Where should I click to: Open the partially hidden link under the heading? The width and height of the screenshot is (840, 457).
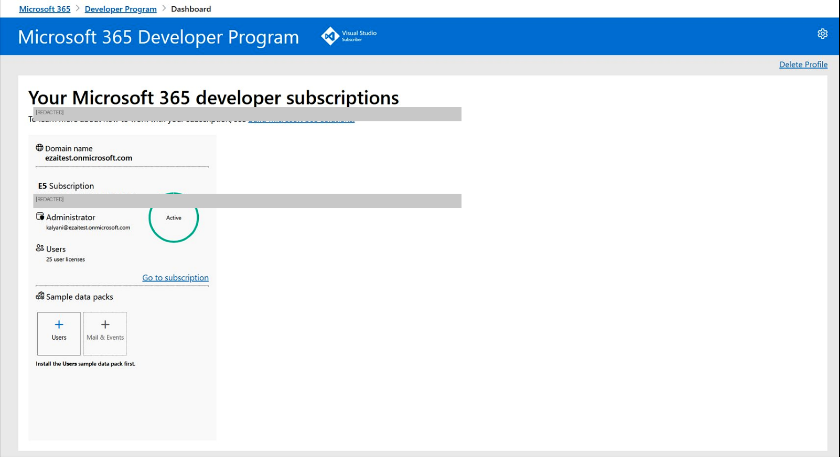point(301,122)
